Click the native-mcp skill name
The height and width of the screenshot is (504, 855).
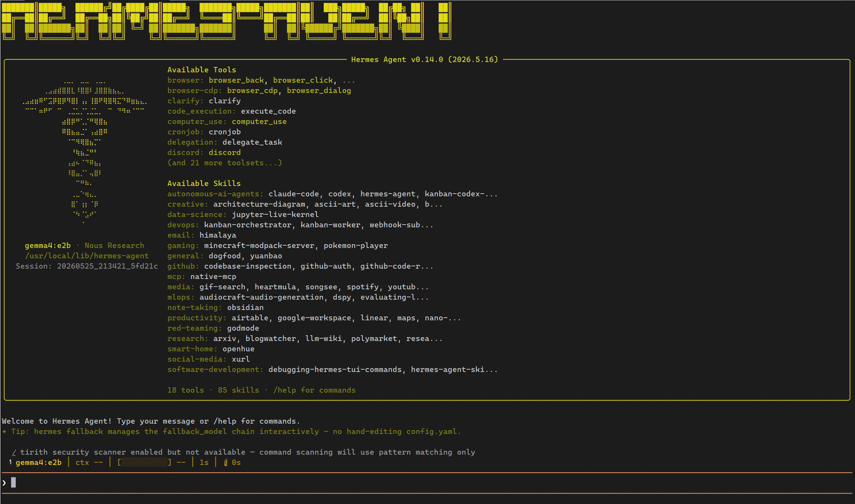[213, 276]
